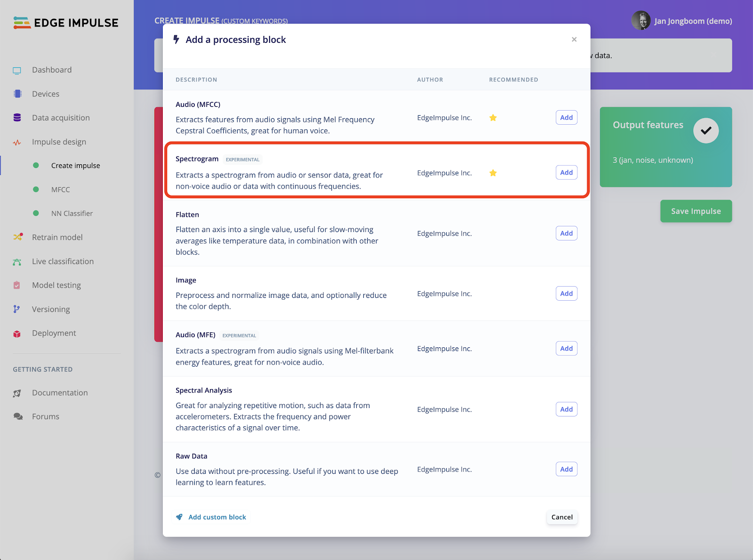The width and height of the screenshot is (753, 560).
Task: Click the Live classification icon
Action: [17, 262]
